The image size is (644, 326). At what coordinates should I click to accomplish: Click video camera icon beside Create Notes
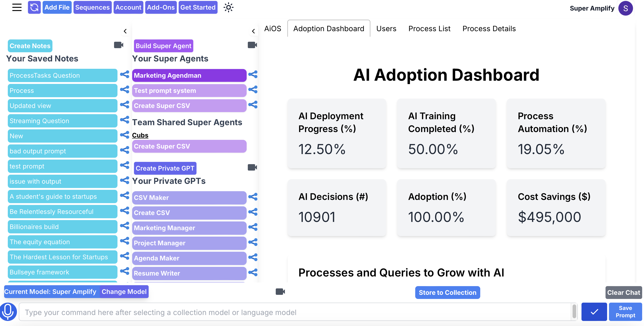coord(118,45)
